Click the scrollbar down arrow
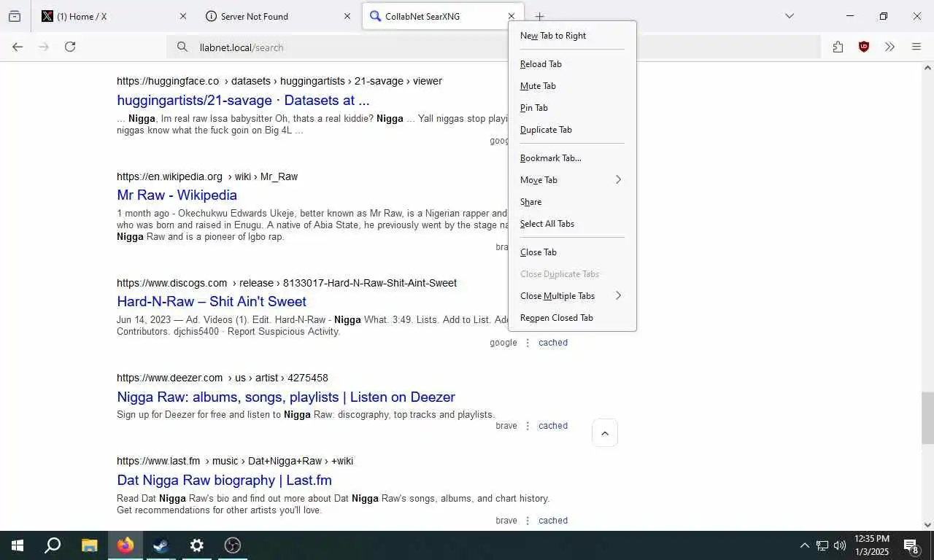The width and height of the screenshot is (934, 560). (x=927, y=524)
